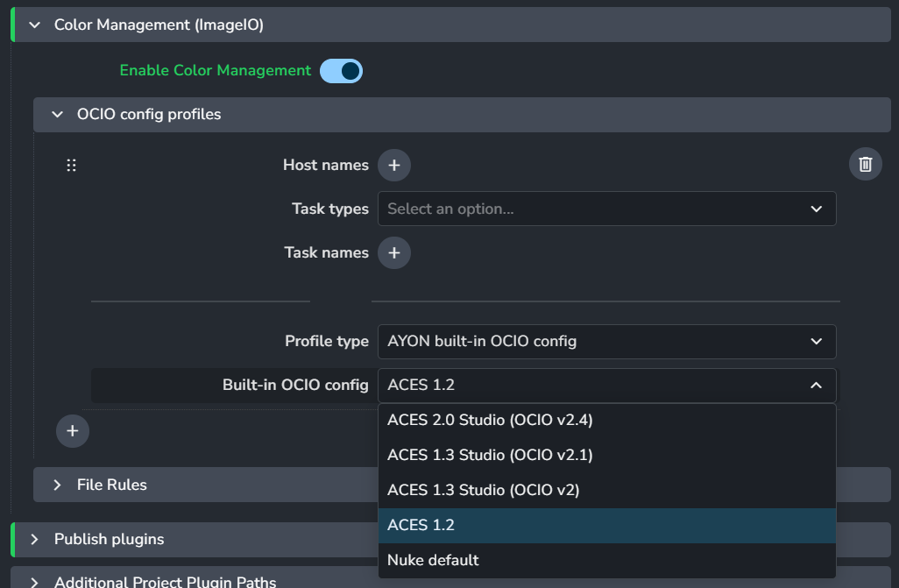Turn off Enable Color Management switch
Viewport: 899px width, 588px height.
point(341,71)
